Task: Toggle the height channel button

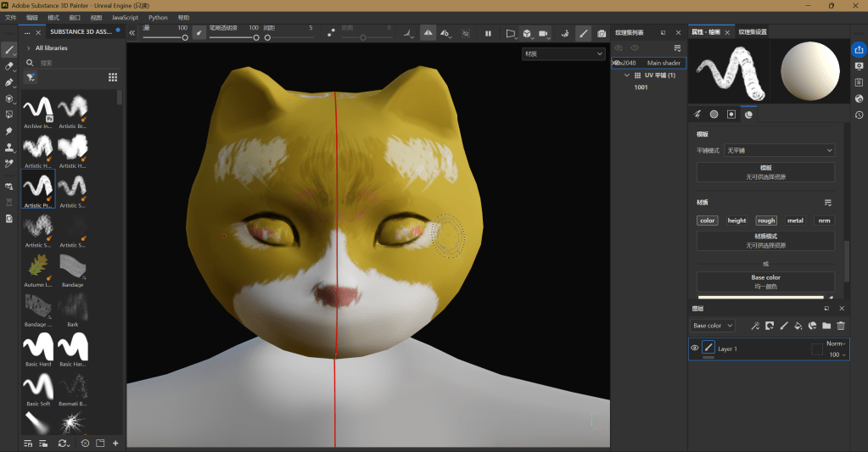Action: 736,220
